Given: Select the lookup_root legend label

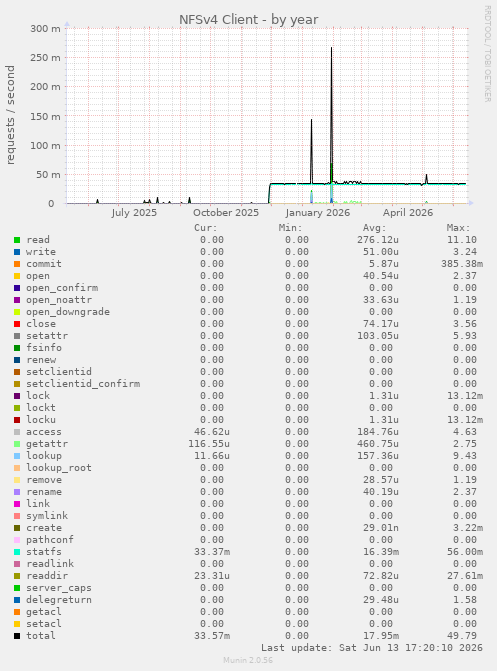Looking at the screenshot, I should (59, 468).
